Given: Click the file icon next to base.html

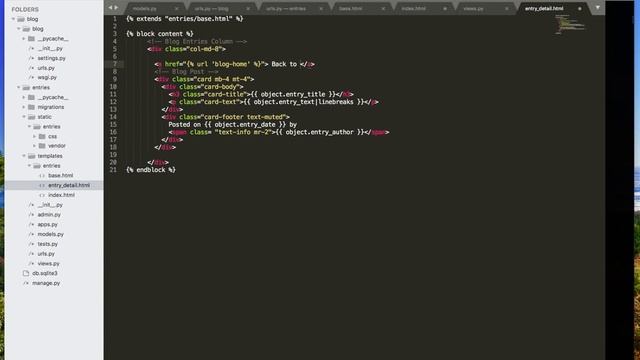Looking at the screenshot, I should tap(42, 176).
